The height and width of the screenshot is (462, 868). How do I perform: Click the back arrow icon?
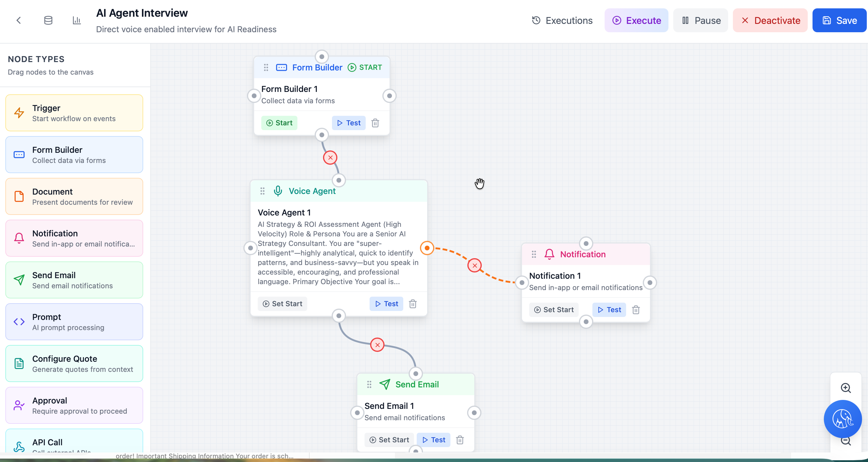(x=19, y=20)
